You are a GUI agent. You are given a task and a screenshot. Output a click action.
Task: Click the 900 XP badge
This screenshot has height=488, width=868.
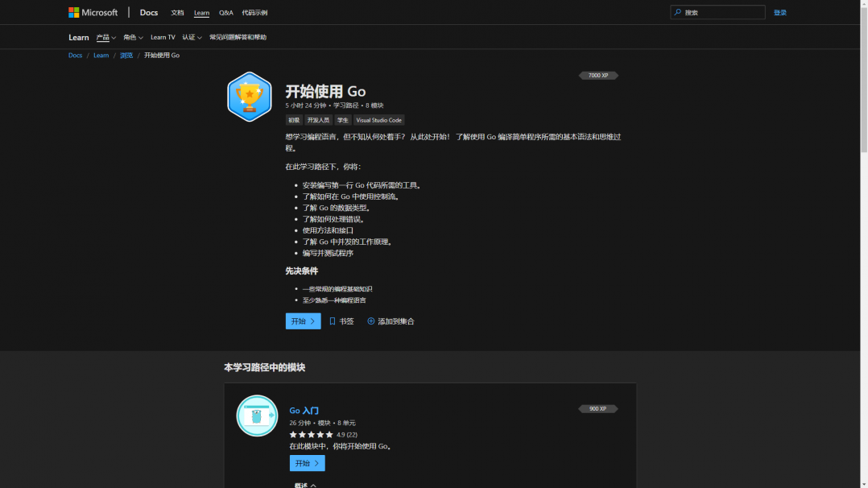(597, 409)
